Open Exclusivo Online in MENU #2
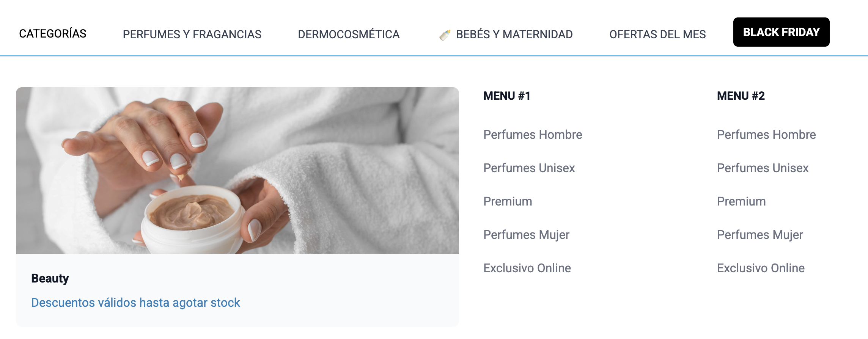 [761, 268]
